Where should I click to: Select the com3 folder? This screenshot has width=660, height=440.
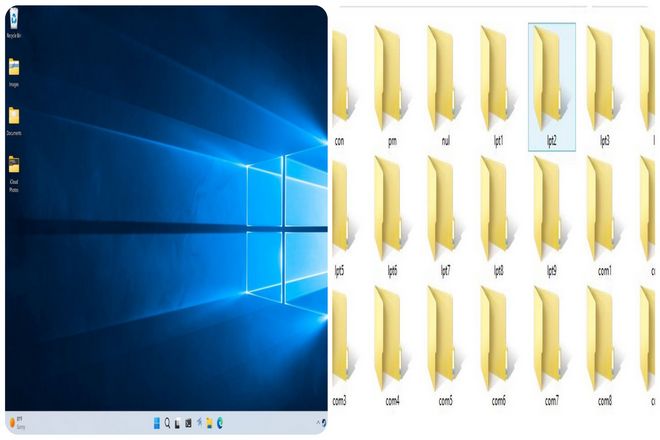coord(343,346)
